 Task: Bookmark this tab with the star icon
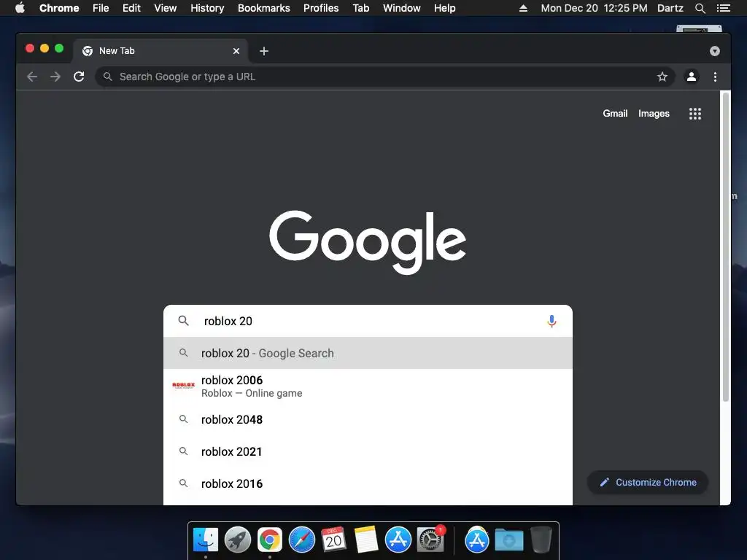662,77
